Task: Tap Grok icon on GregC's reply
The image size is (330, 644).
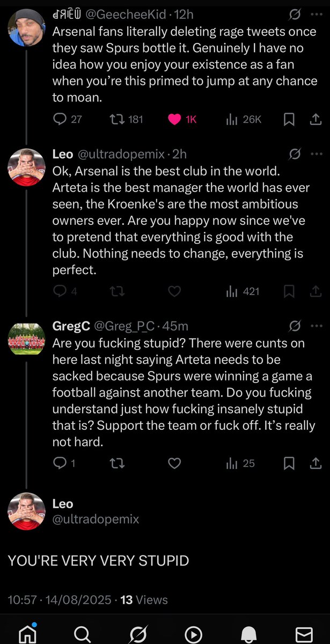Action: (295, 326)
